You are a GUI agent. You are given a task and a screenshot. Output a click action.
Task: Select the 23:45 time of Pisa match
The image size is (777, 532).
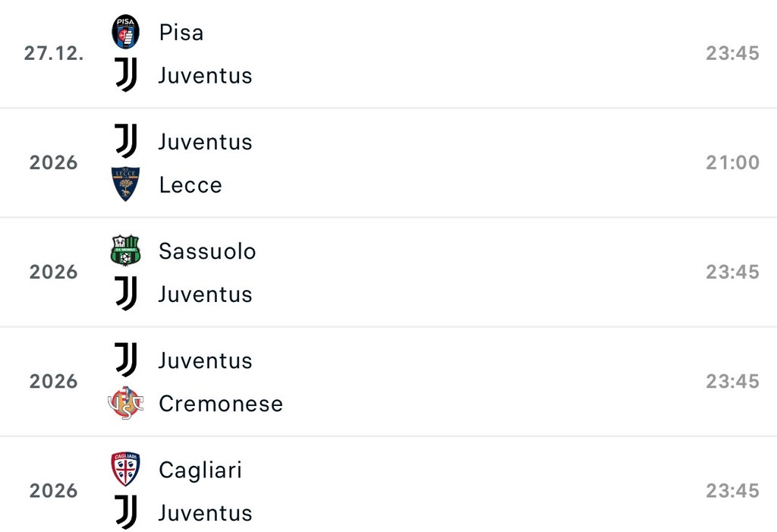(x=732, y=54)
